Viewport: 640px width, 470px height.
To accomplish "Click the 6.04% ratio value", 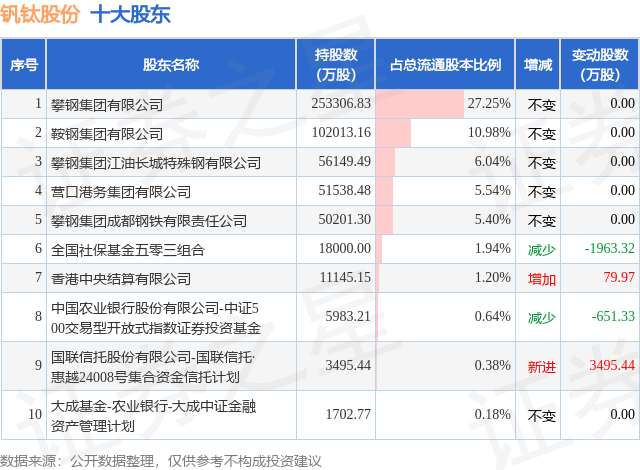I will coord(493,161).
